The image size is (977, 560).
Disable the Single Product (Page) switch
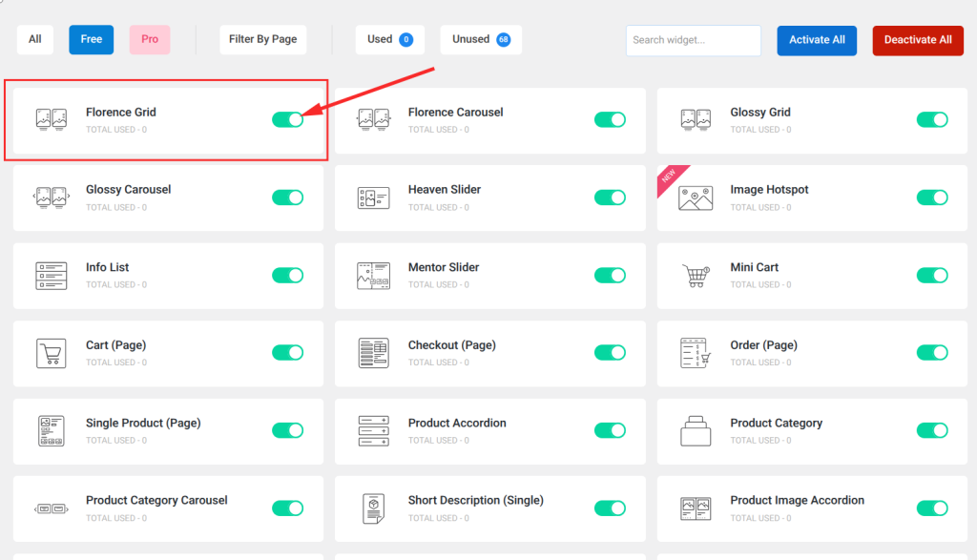point(288,430)
